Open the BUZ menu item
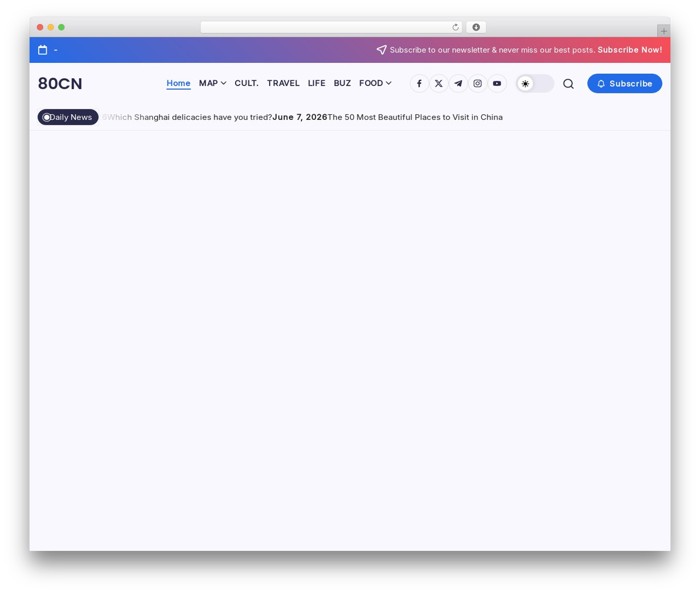Image resolution: width=700 pixels, height=593 pixels. (x=342, y=83)
